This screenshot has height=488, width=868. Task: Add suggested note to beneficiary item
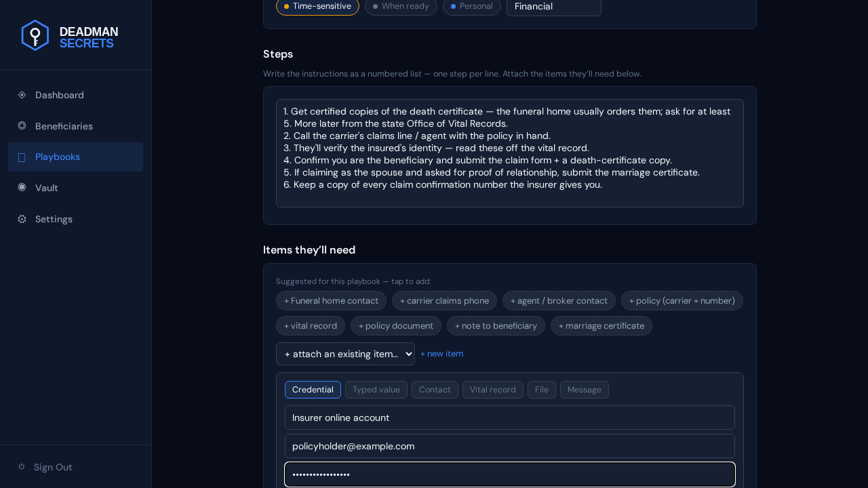coord(496,326)
